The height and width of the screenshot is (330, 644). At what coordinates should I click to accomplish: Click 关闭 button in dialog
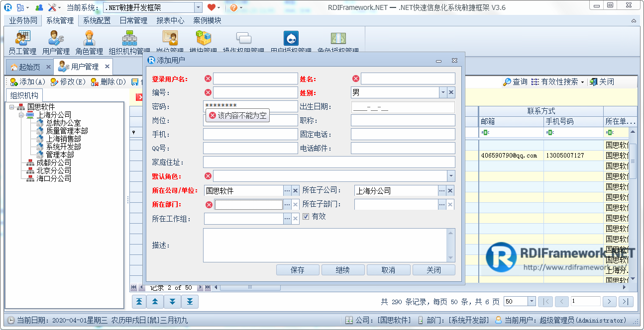[x=433, y=270]
